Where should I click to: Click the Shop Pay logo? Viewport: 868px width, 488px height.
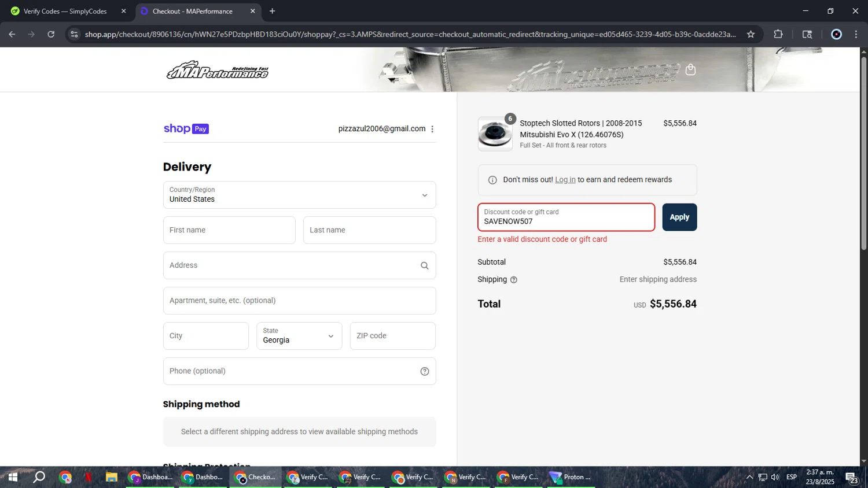[186, 128]
